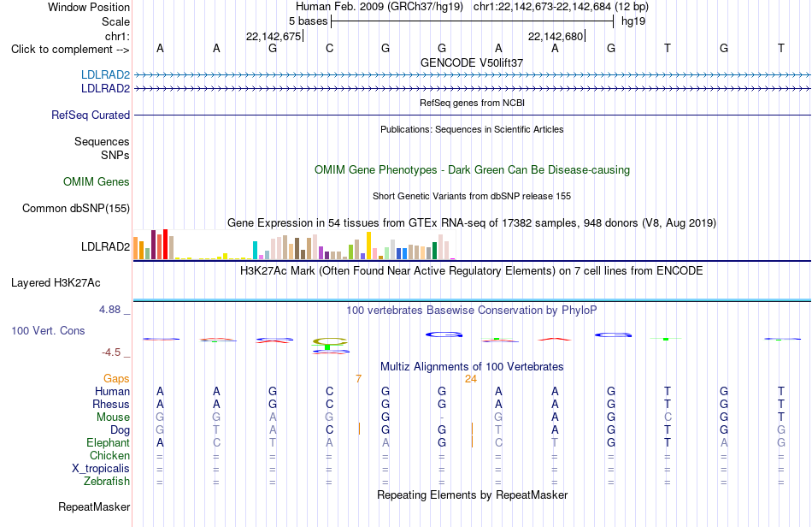The image size is (812, 527).
Task: Click the PhyloP conservation track title
Action: tap(471, 311)
